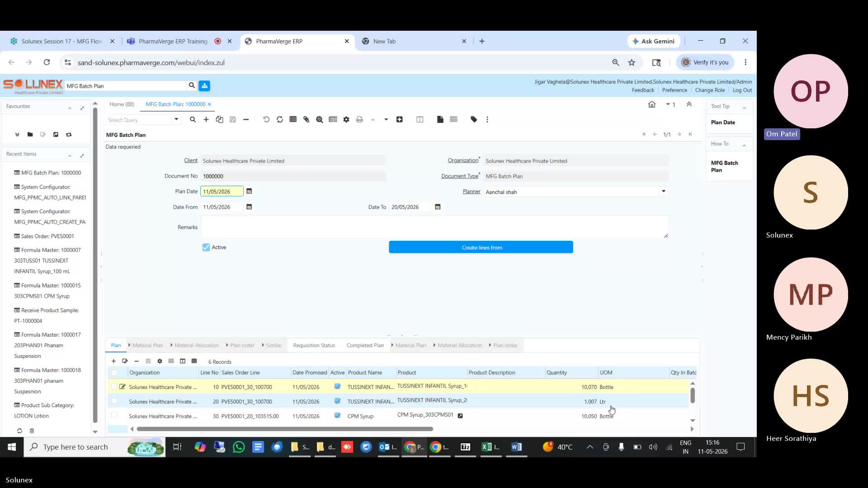
Task: Refresh the MFG Batch Plan record
Action: coord(280,120)
